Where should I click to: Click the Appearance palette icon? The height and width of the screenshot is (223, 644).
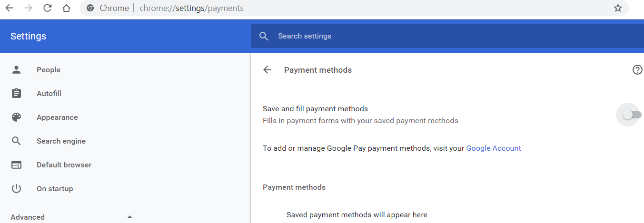pyautogui.click(x=17, y=117)
